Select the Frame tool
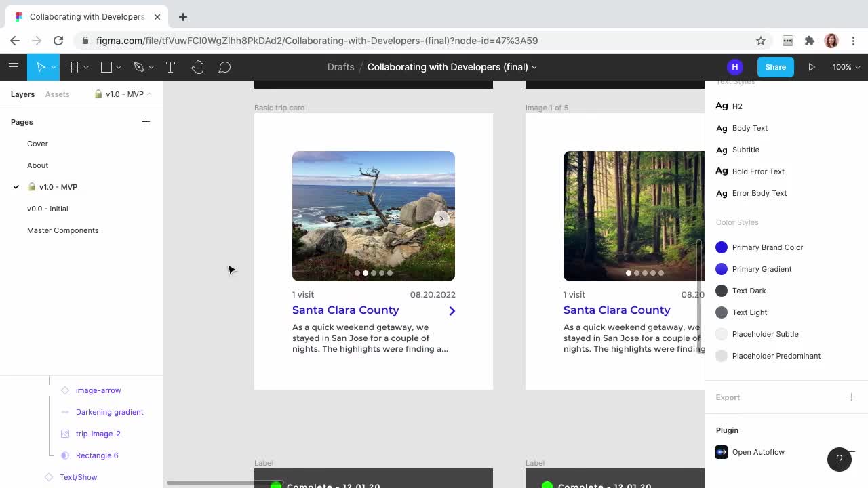 (x=75, y=67)
